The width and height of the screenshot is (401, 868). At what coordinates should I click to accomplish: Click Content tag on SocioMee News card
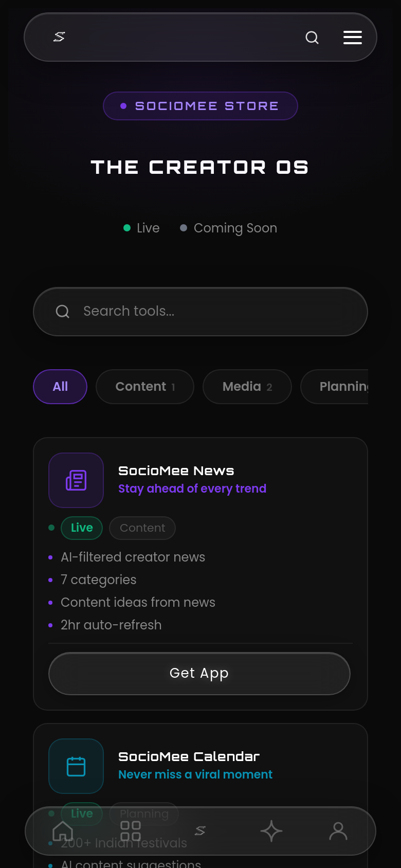(x=142, y=528)
